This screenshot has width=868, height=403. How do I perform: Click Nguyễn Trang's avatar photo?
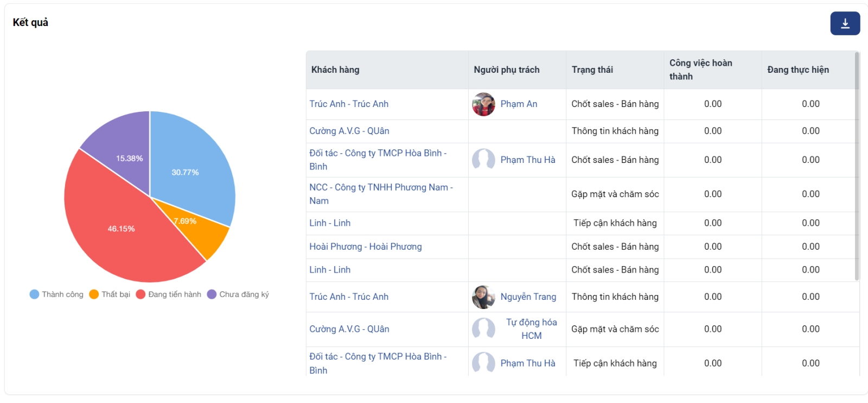pos(483,297)
